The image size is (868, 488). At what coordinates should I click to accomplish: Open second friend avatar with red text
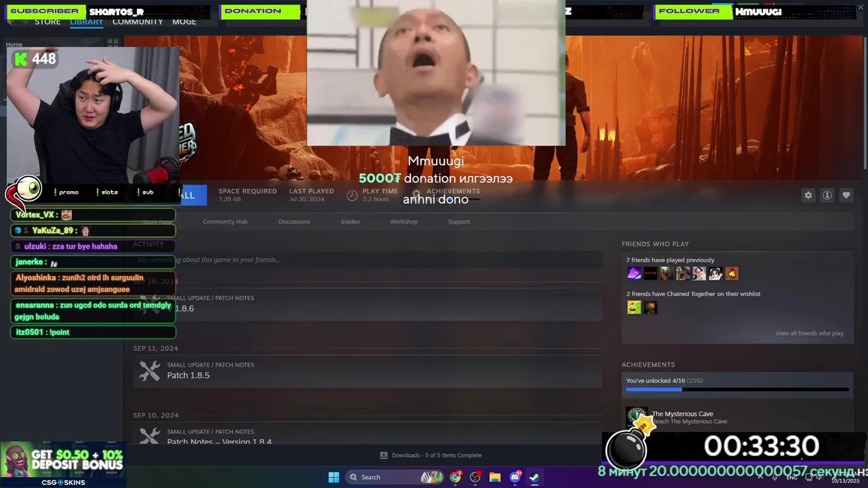[650, 274]
